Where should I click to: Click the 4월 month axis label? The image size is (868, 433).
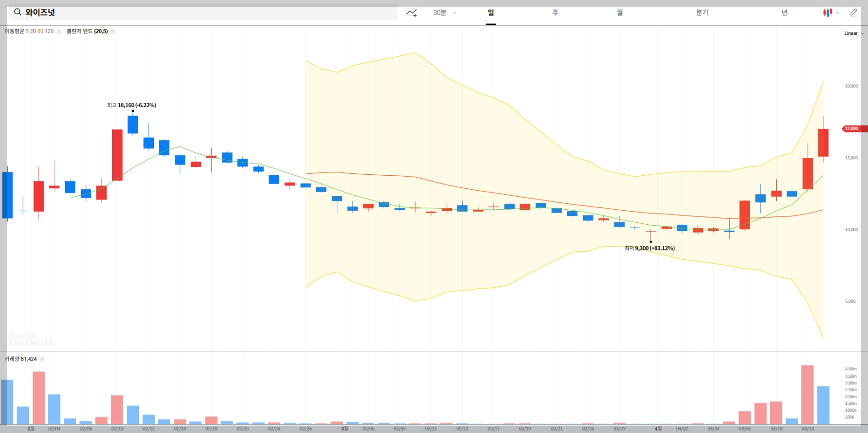tap(658, 429)
